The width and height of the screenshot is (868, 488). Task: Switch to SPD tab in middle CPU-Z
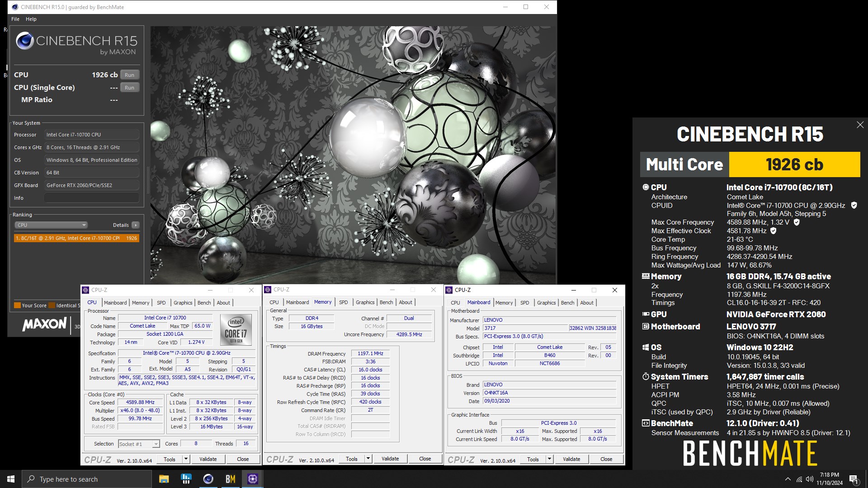tap(344, 302)
